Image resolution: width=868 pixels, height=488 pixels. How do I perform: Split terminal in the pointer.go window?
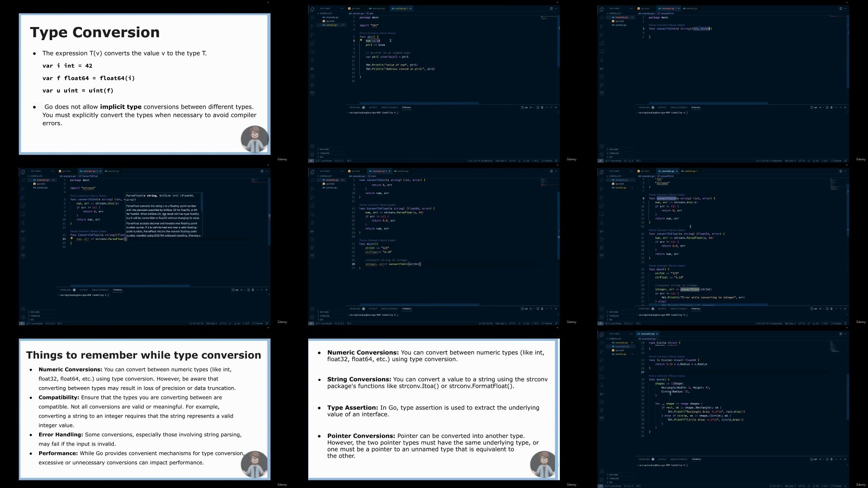(x=538, y=107)
